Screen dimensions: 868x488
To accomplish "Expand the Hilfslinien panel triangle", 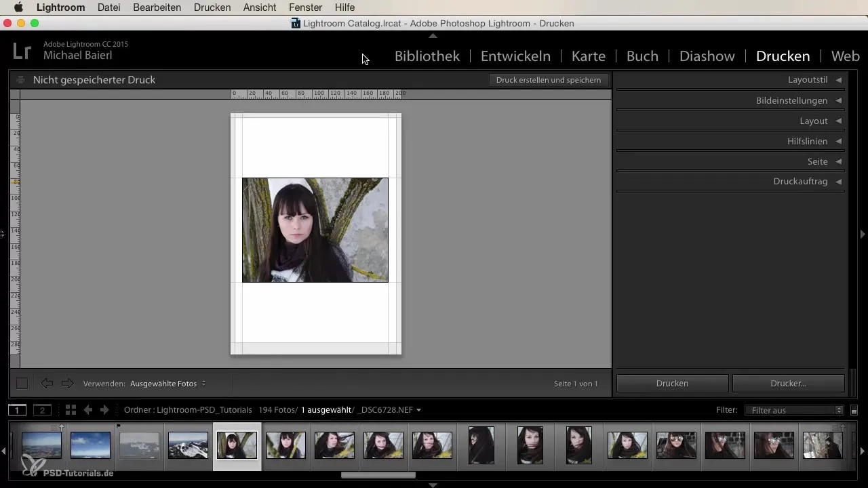I will pyautogui.click(x=839, y=141).
